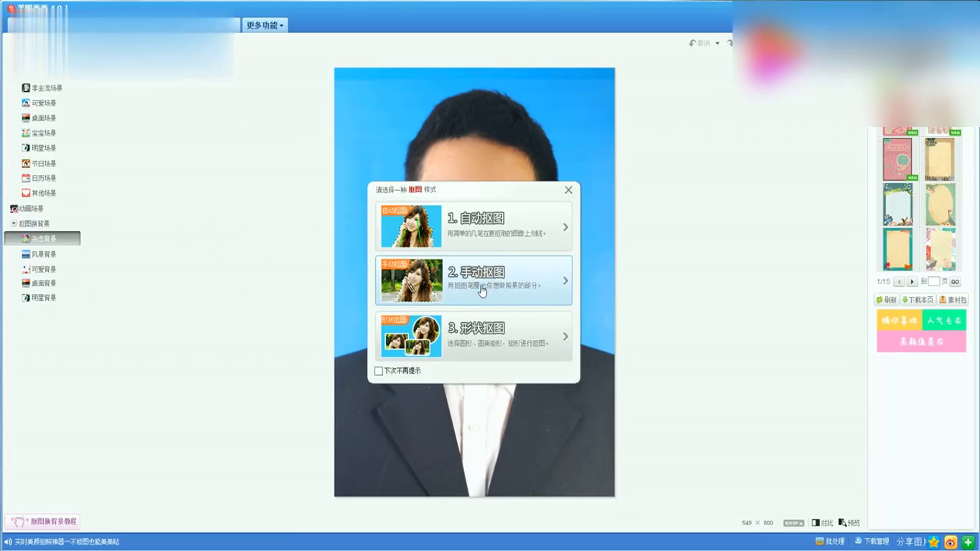Go to next page of background templates

[912, 282]
